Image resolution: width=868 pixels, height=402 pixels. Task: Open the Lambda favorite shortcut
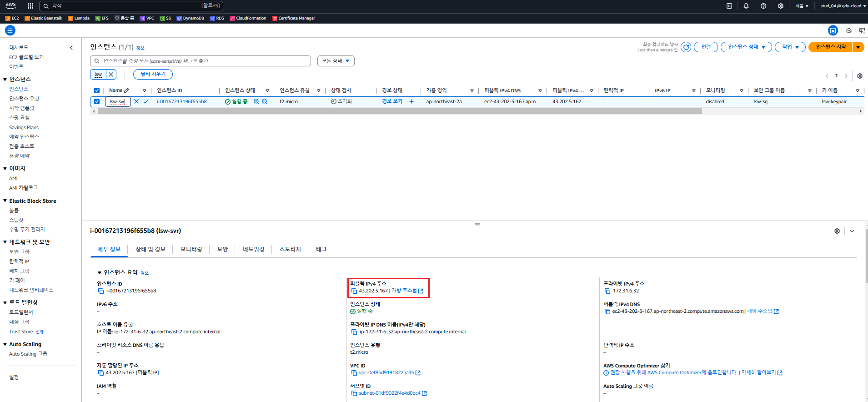click(x=79, y=18)
